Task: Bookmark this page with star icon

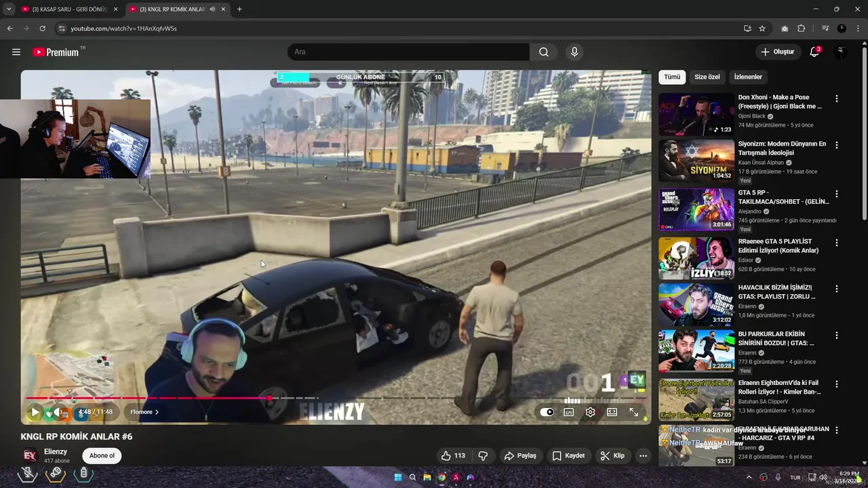Action: (762, 28)
